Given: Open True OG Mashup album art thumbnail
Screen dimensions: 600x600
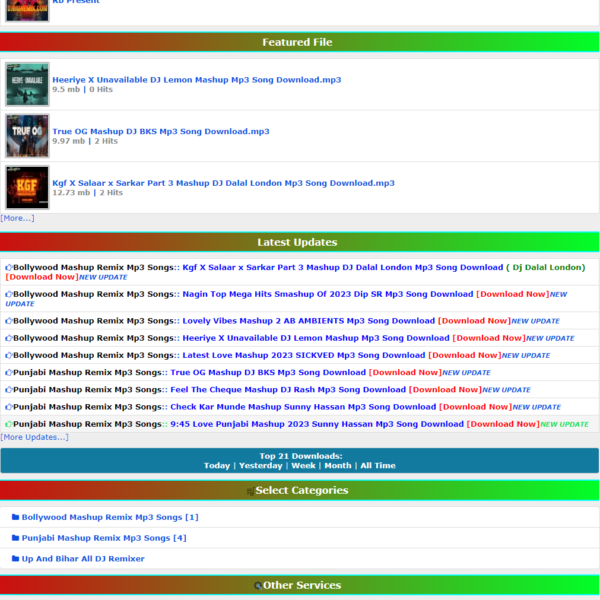Looking at the screenshot, I should pyautogui.click(x=27, y=136).
